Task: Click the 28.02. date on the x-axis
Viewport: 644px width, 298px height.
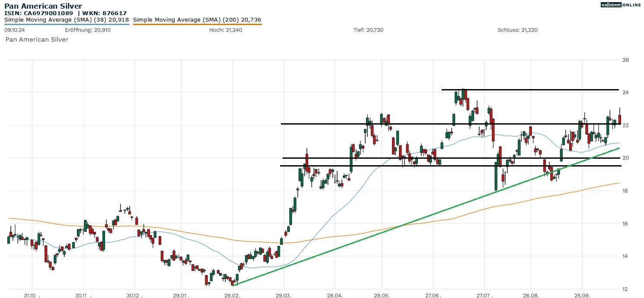Action: (x=233, y=295)
